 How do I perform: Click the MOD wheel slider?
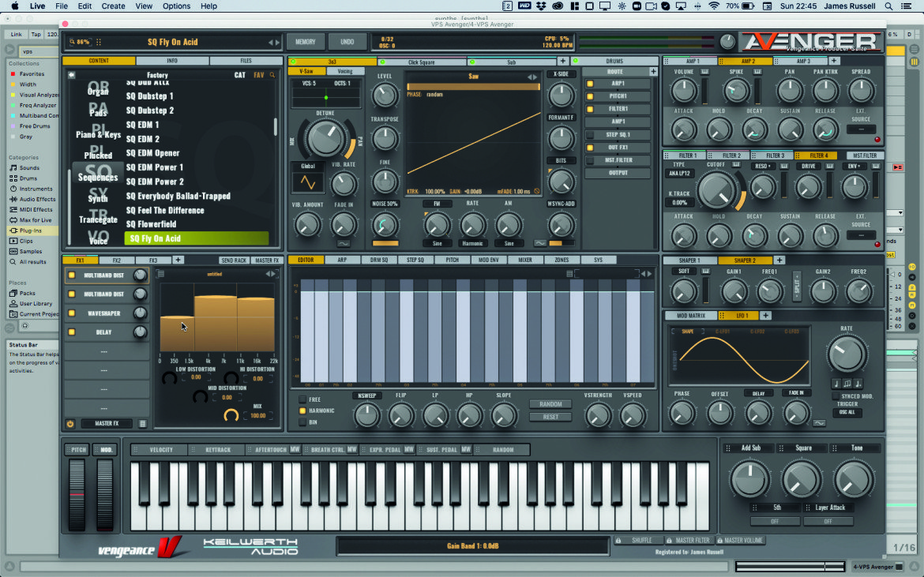point(105,494)
